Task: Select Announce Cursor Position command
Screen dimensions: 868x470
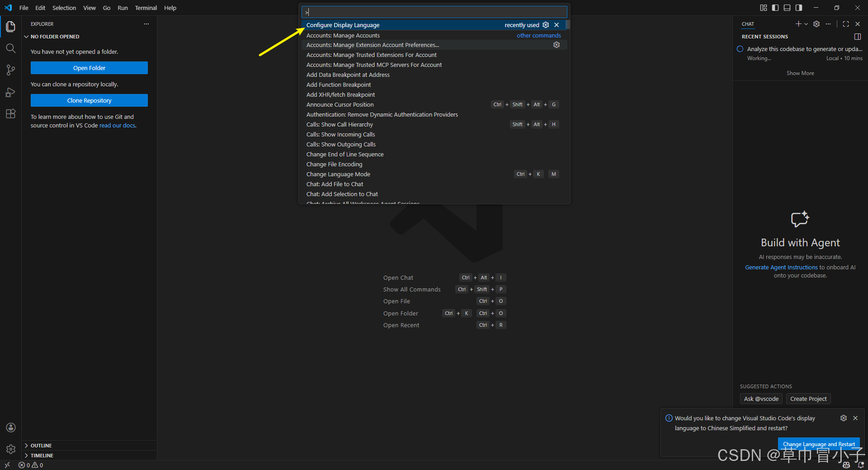Action: point(434,104)
